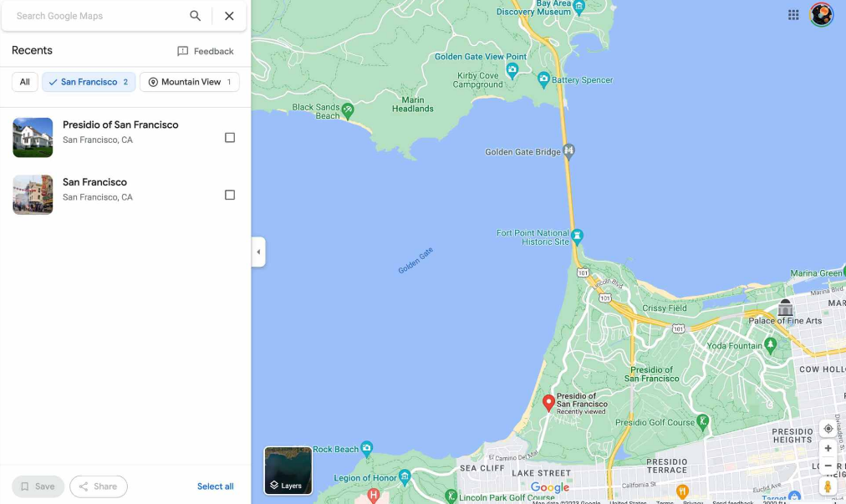The image size is (846, 504).
Task: Click the Golden Gate Bridge marker
Action: pyautogui.click(x=568, y=150)
